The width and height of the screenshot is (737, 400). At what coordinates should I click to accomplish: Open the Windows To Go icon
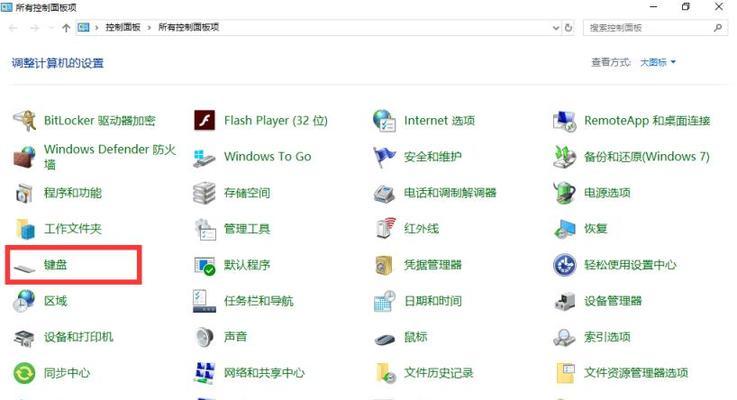coord(204,157)
